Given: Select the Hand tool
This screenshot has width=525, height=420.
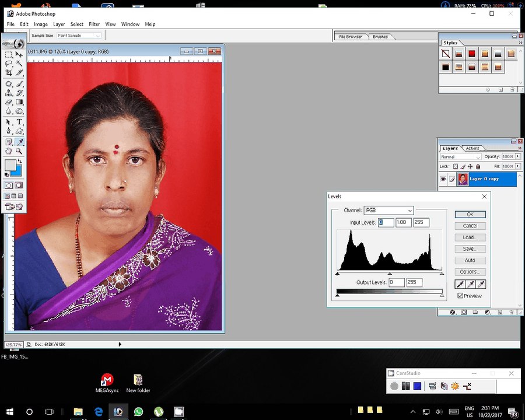Looking at the screenshot, I should [x=9, y=151].
